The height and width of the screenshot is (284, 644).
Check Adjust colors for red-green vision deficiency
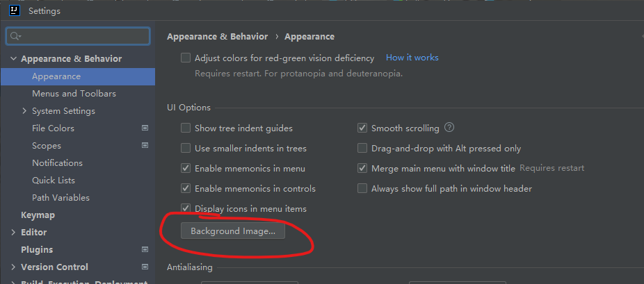186,58
